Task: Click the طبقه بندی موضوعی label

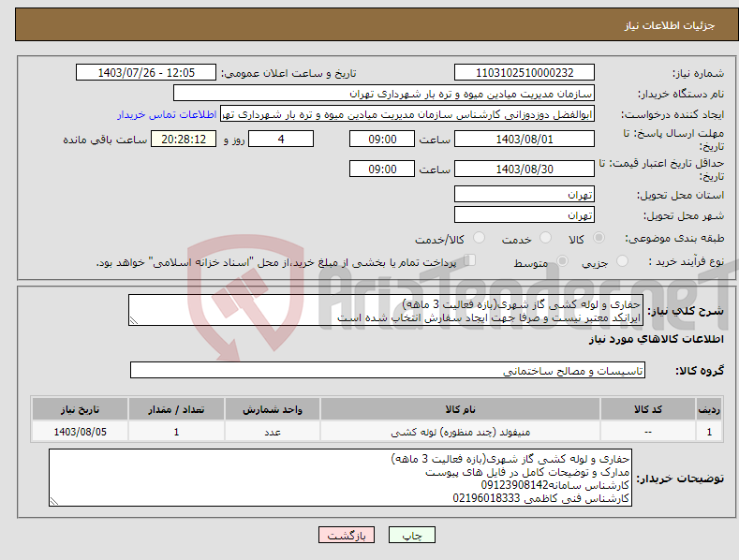Action: point(674,238)
